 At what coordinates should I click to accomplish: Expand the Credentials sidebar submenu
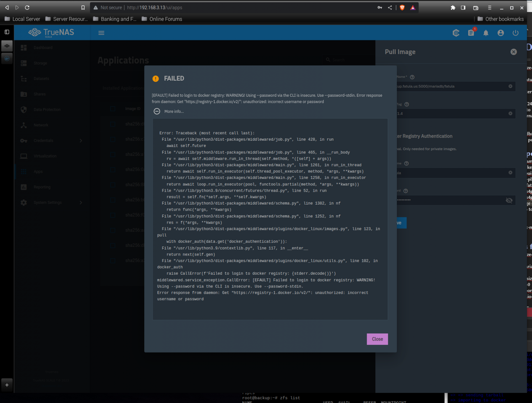81,141
